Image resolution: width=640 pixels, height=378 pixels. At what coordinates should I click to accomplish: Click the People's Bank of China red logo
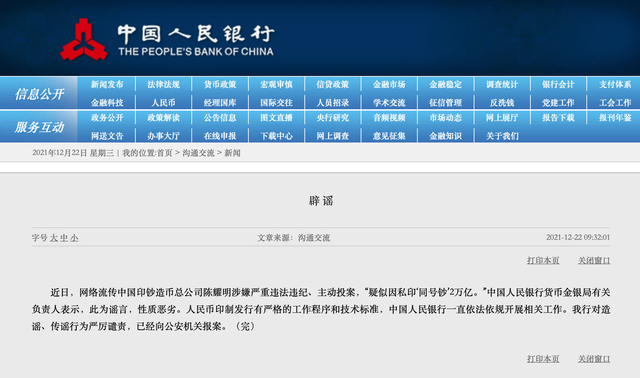[x=84, y=40]
